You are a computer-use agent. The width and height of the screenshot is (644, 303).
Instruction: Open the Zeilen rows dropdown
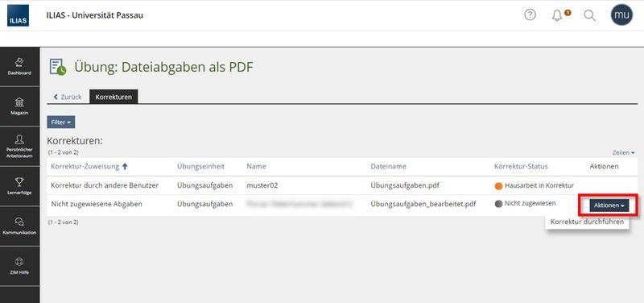click(x=623, y=152)
